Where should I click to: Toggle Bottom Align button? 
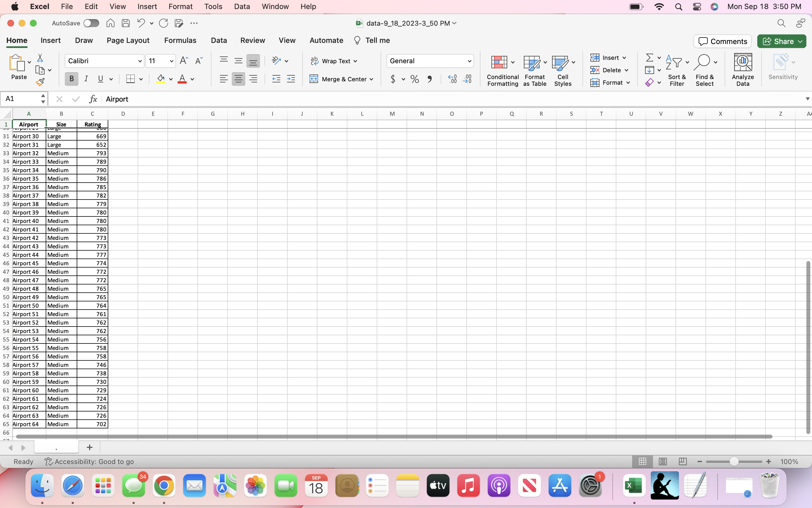[253, 61]
